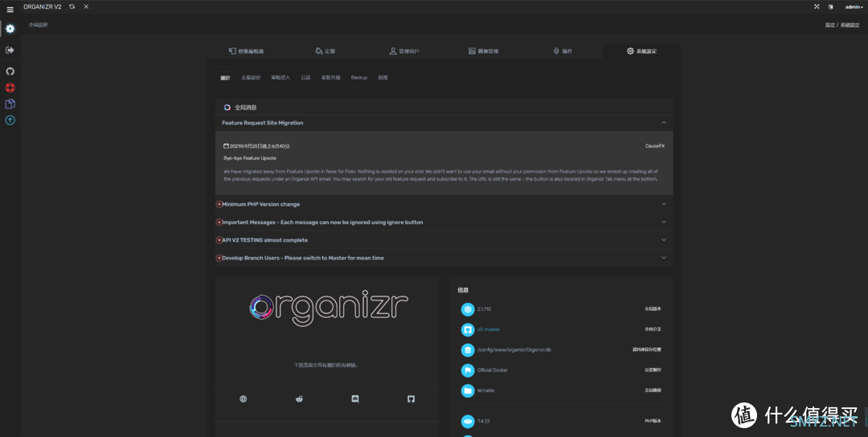Switch to the Image Manager (圖像管理) tab
The image size is (868, 437).
coord(483,51)
